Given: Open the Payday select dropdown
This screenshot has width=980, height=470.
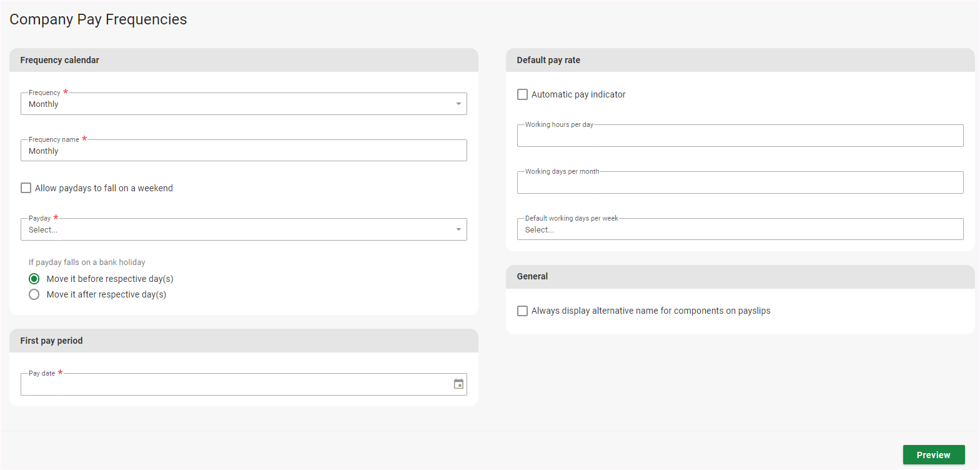Looking at the screenshot, I should 244,229.
